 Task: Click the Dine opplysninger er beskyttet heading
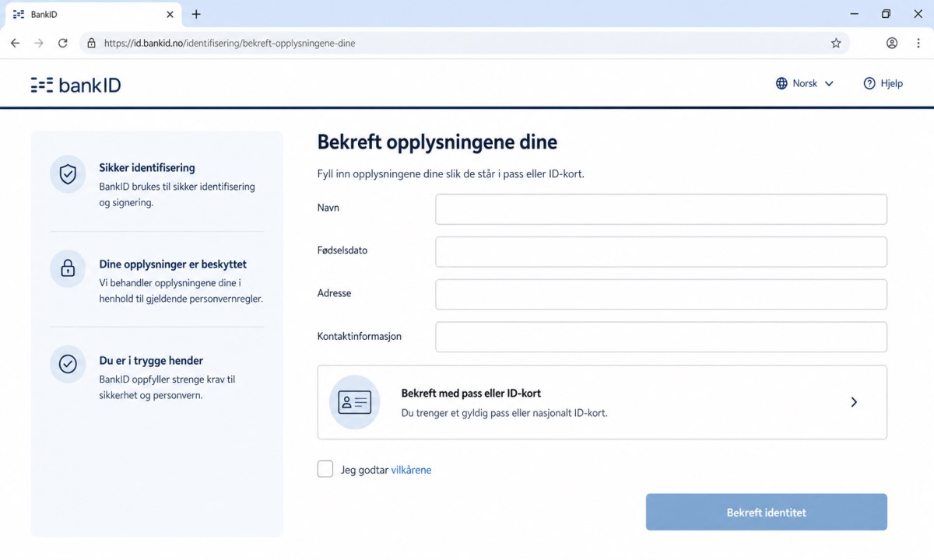click(x=173, y=264)
